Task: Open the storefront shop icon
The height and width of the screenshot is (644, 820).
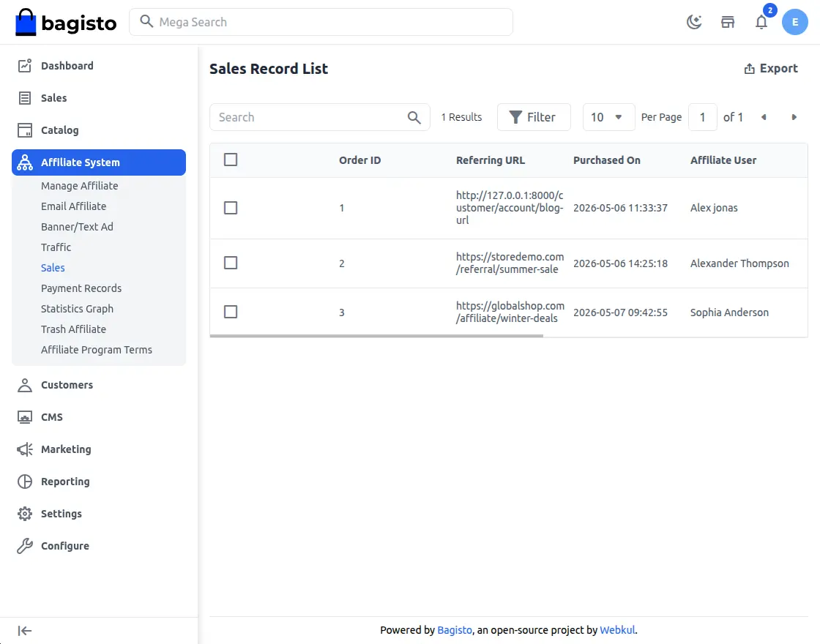Action: tap(728, 22)
